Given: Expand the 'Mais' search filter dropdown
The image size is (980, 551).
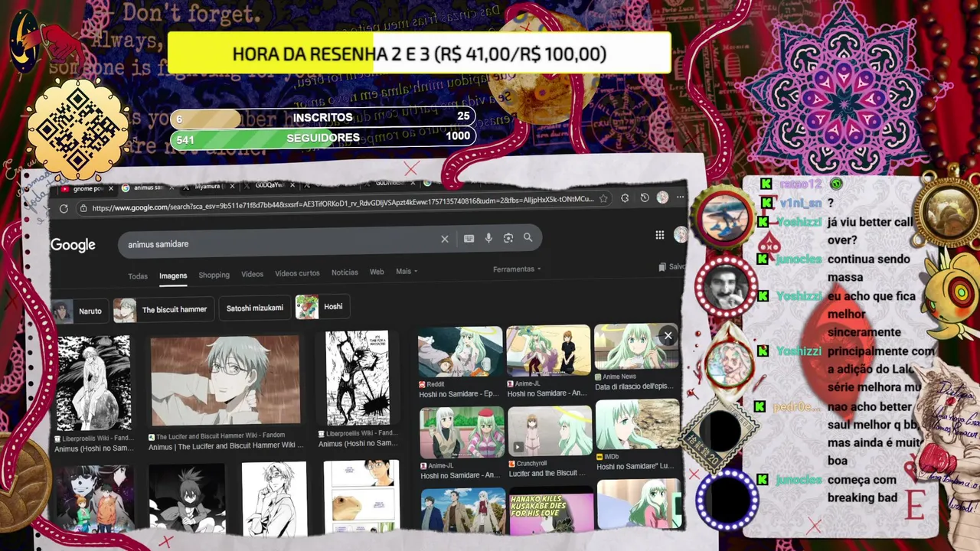Looking at the screenshot, I should tap(407, 272).
